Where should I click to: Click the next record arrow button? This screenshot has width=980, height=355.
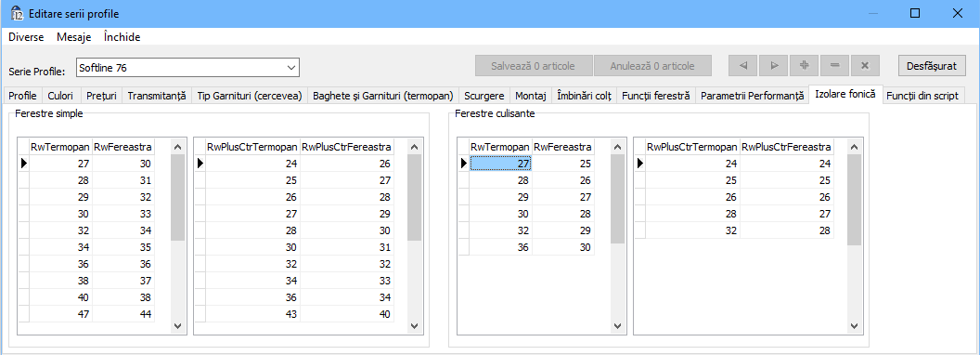click(x=774, y=65)
